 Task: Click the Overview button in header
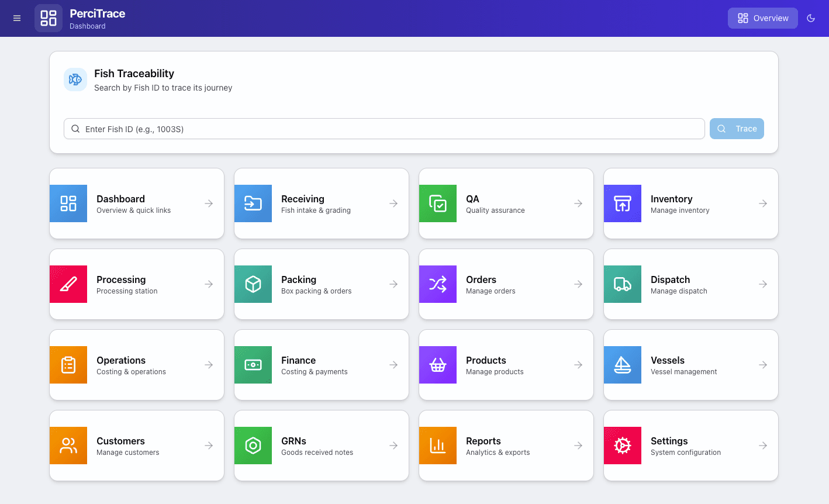[763, 18]
